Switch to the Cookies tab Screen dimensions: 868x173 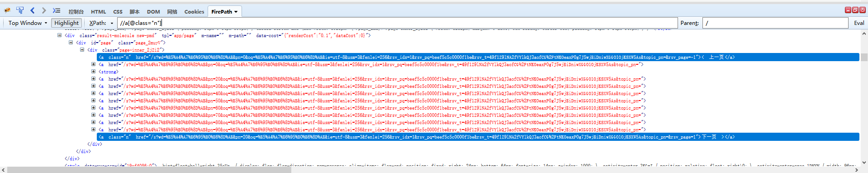click(x=194, y=12)
